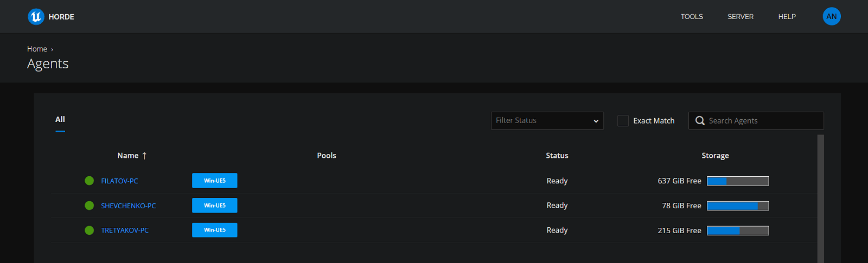Click the Home breadcrumb link
The height and width of the screenshot is (263, 868).
pyautogui.click(x=37, y=49)
